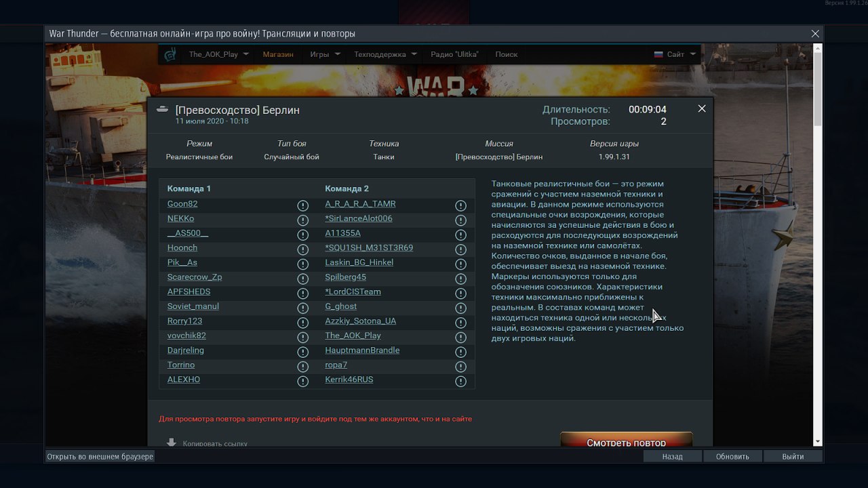Click the info icon beside Spilberg45
868x488 pixels.
[x=460, y=279]
